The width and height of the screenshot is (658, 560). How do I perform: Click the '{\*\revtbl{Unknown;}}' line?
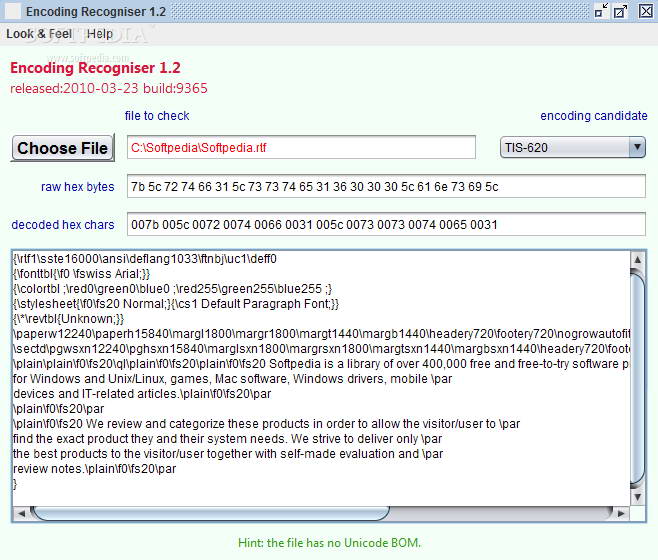pyautogui.click(x=68, y=319)
